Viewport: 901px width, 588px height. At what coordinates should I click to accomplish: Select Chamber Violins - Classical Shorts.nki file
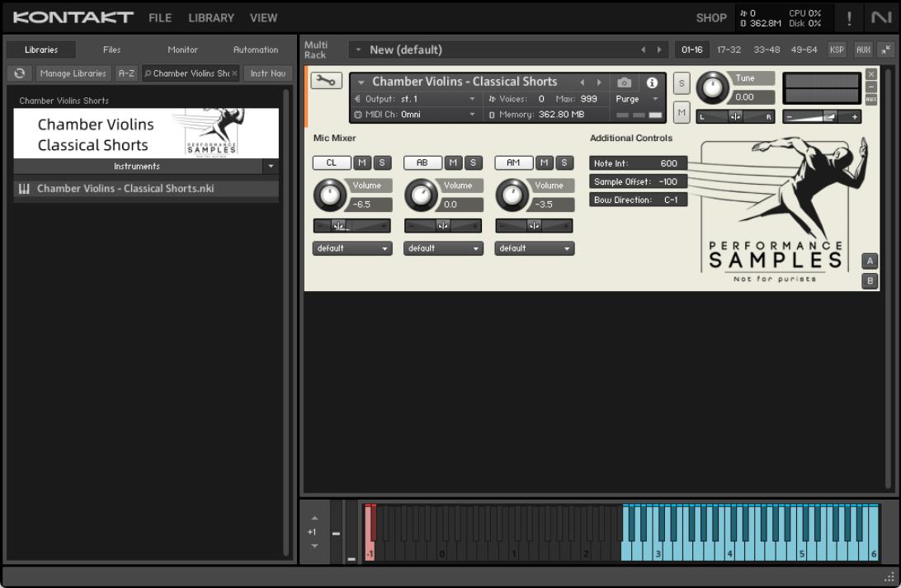[125, 189]
